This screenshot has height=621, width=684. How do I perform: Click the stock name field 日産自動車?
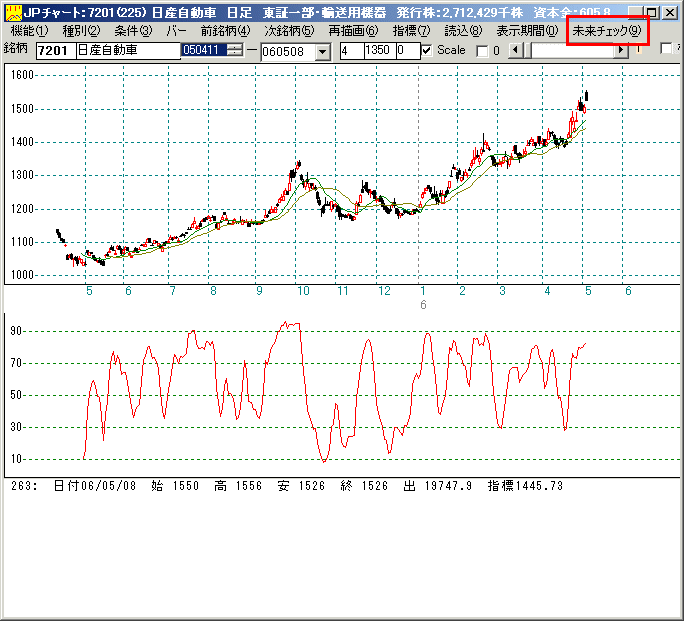click(x=128, y=51)
